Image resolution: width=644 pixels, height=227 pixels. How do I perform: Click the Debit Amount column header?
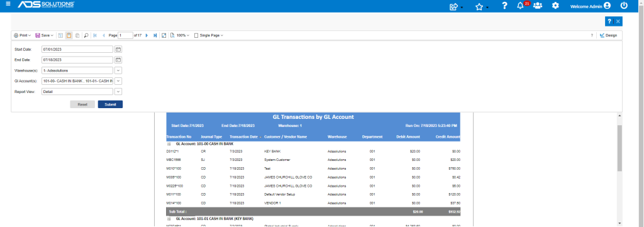tap(408, 136)
